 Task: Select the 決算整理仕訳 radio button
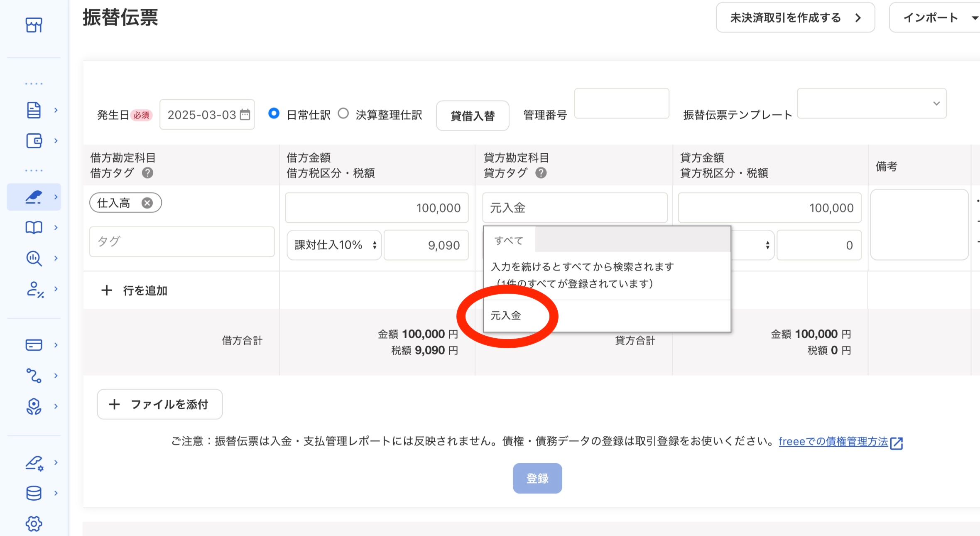click(x=343, y=113)
